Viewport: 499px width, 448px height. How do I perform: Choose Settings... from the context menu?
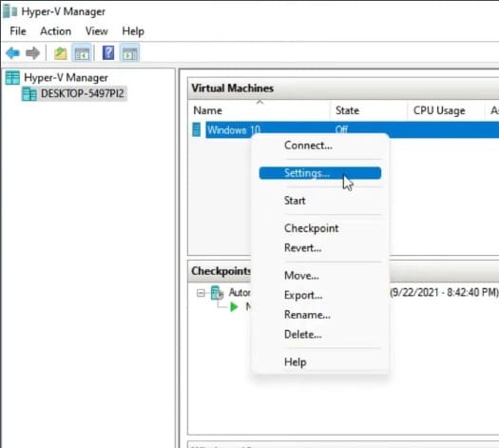click(x=320, y=173)
